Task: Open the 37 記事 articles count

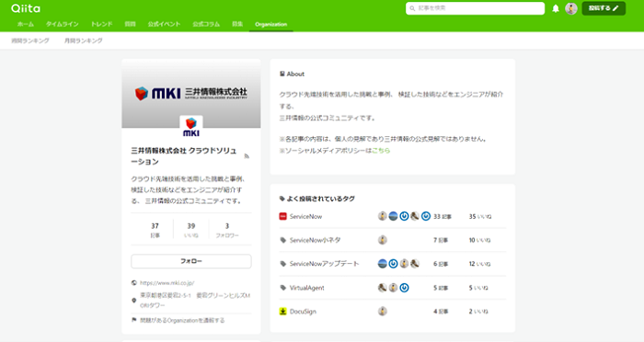Action: (155, 230)
